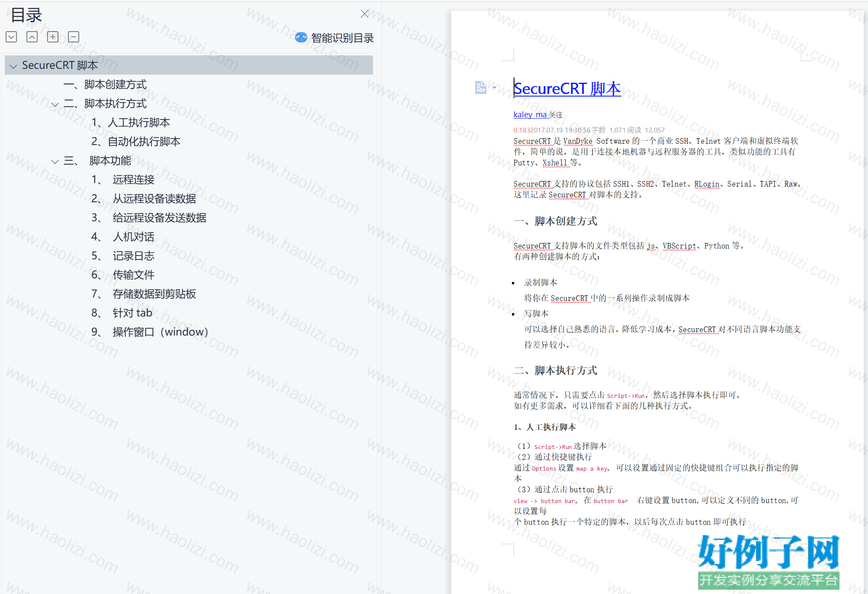This screenshot has width=868, height=594.
Task: Click the red 'map a key' text
Action: click(x=592, y=468)
